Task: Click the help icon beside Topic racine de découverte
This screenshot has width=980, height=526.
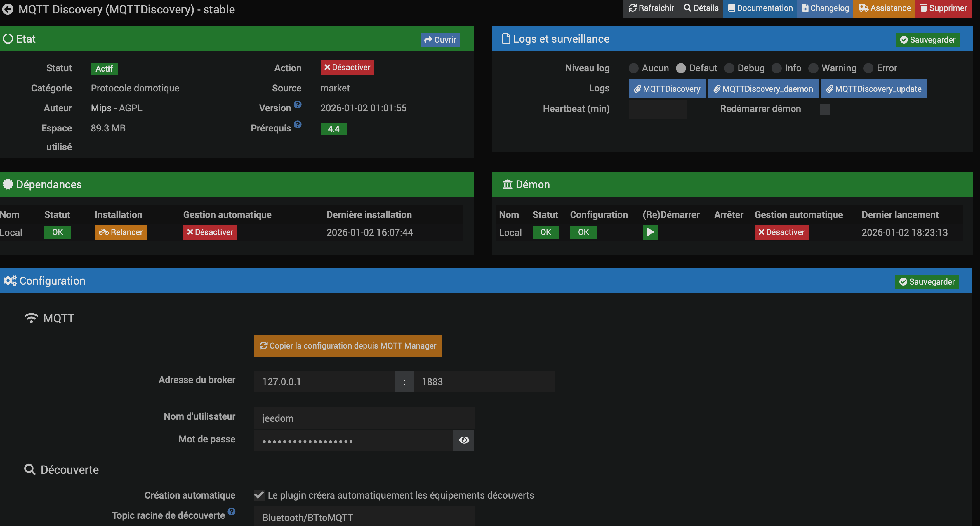Action: tap(231, 512)
